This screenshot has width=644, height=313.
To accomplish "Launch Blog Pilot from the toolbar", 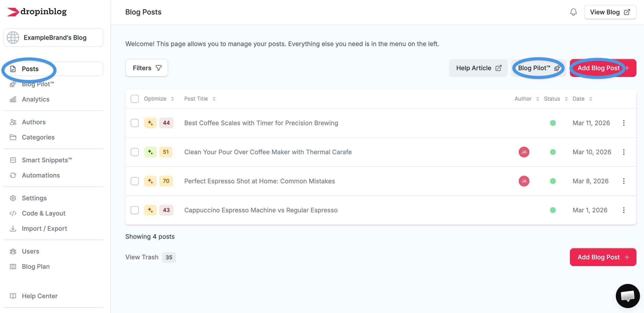I will coord(539,68).
